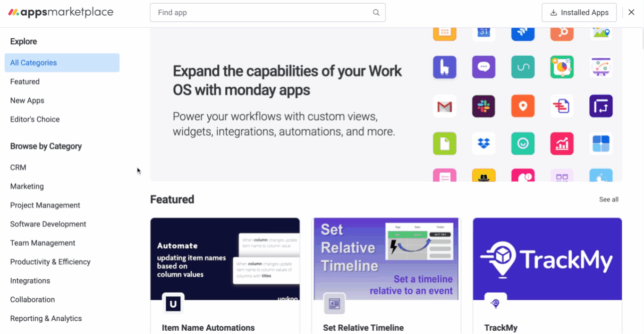Click the red-striped document app icon
Viewport: 644px width, 334px height.
pyautogui.click(x=562, y=106)
